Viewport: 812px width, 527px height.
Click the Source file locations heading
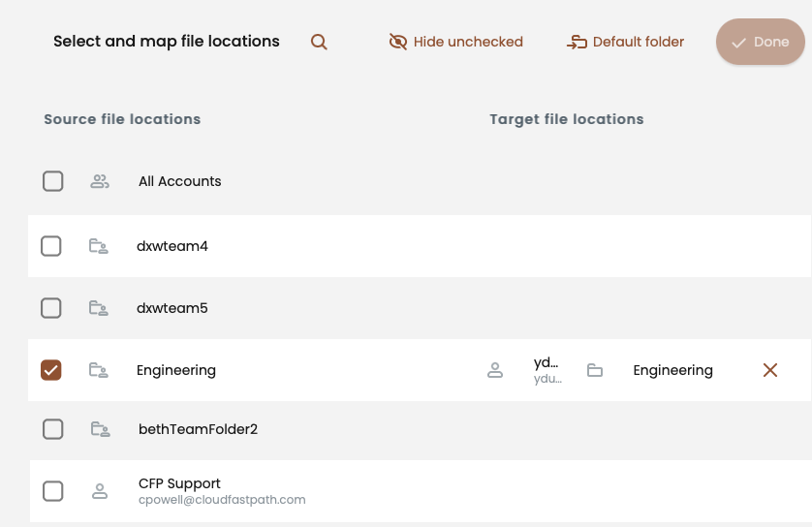pyautogui.click(x=122, y=119)
